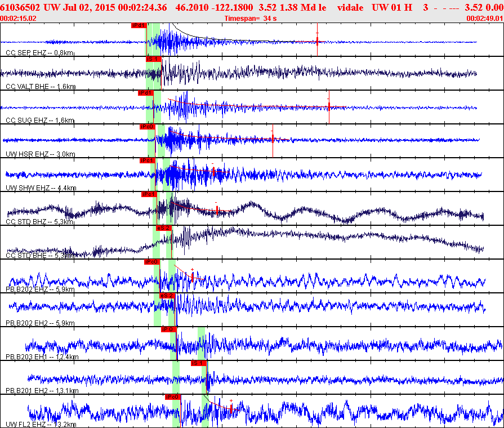504x428 pixels.
Task: Click the 'UW FL2 EHZ -- 13.2km' channel label
Action: (41, 424)
